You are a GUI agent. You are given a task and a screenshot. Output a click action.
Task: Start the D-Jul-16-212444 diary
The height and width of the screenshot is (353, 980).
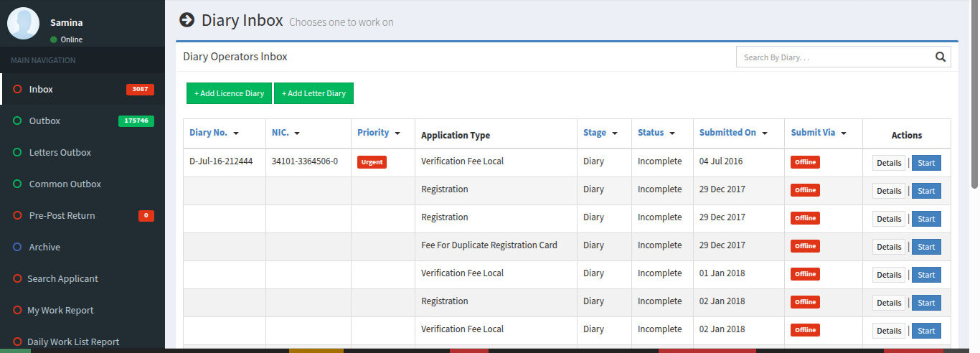tap(926, 163)
